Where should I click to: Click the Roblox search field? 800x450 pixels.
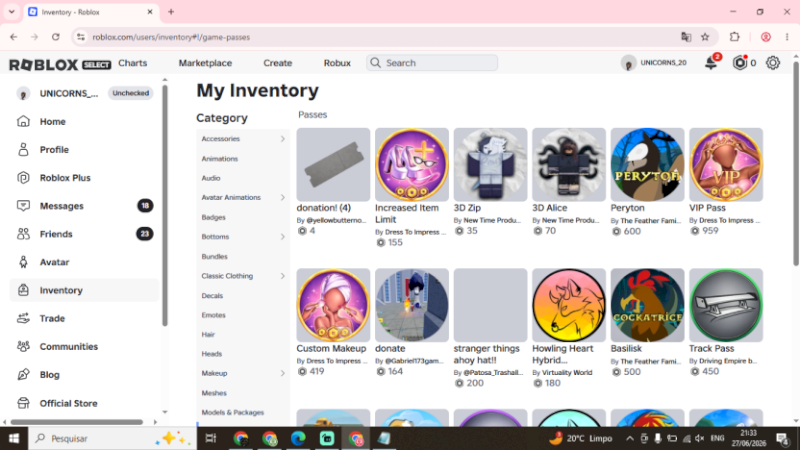432,63
